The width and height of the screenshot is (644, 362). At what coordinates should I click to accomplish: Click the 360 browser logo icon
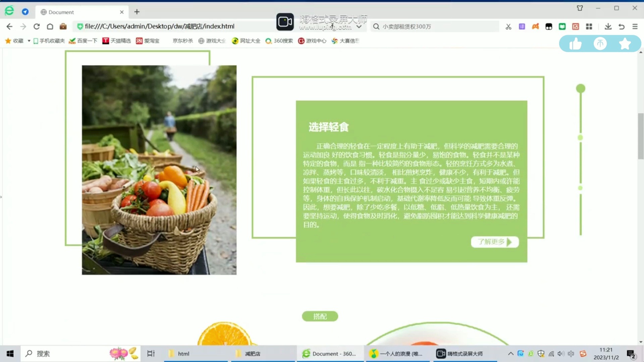[9, 11]
